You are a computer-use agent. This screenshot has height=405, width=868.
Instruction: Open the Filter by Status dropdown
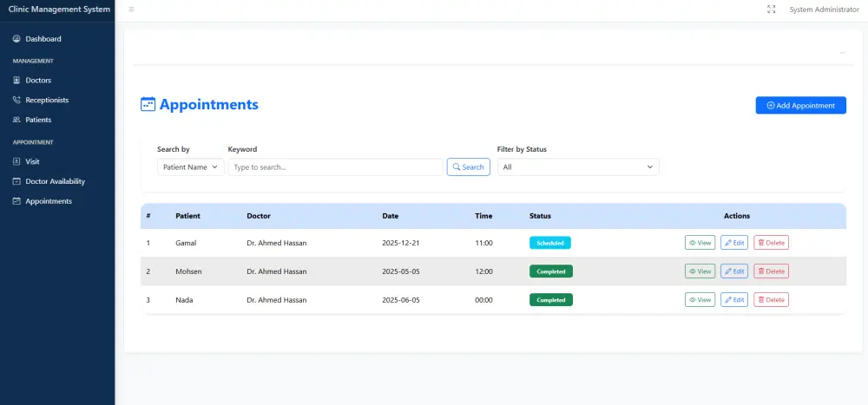578,167
